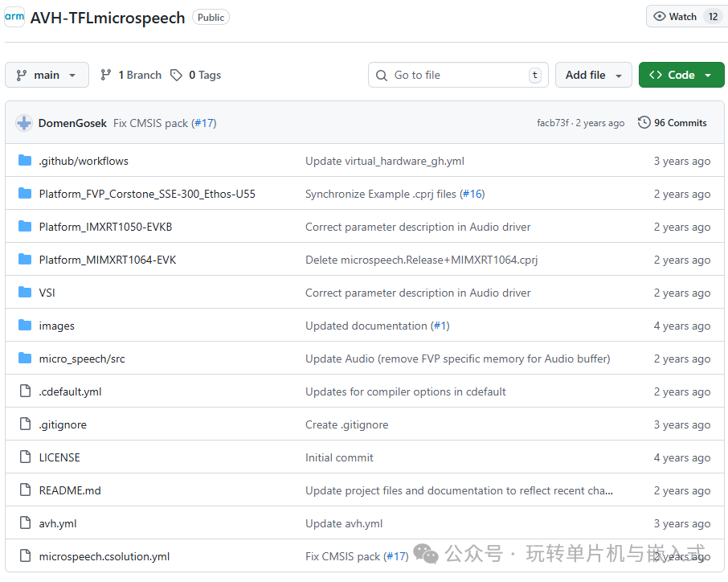728x582 pixels.
Task: Focus the Go to file search field
Action: [458, 75]
